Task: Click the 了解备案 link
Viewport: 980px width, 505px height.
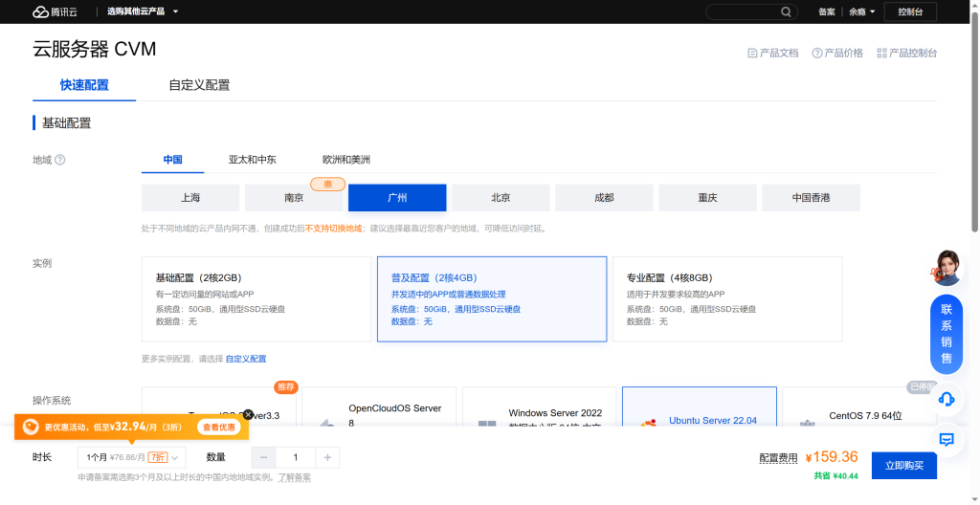Action: 295,477
